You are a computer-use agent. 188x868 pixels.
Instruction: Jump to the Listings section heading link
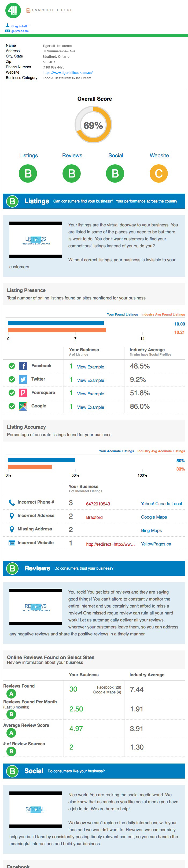pyautogui.click(x=29, y=155)
